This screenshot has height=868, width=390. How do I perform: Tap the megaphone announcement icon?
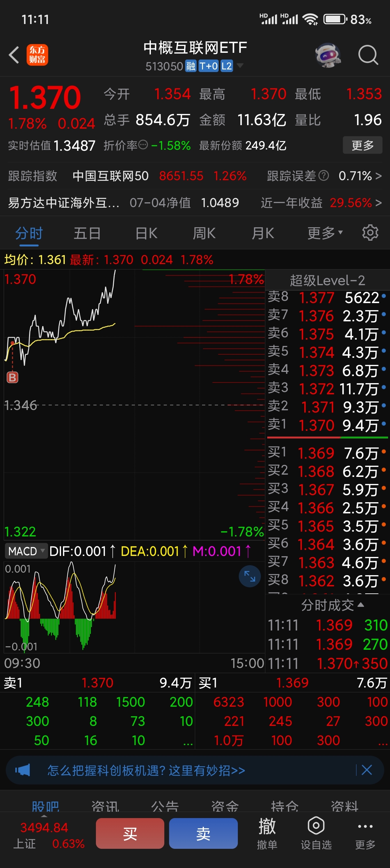23,770
